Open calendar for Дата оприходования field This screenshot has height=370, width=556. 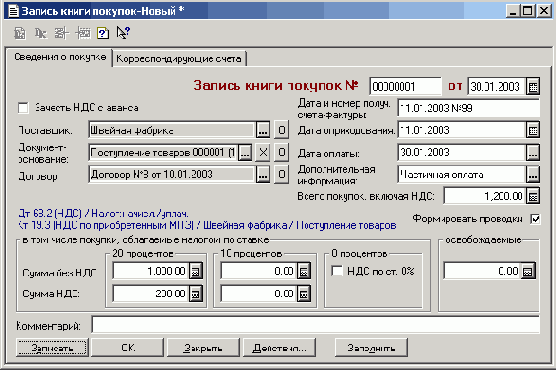[533, 130]
